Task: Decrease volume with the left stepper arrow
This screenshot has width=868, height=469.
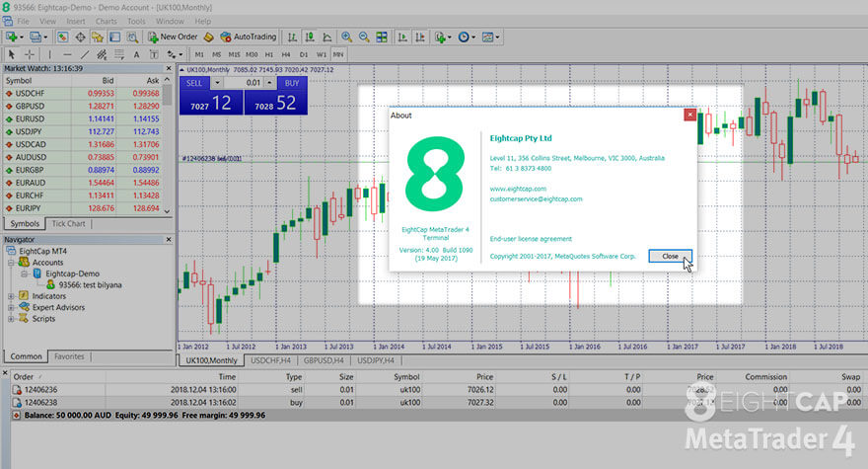Action: click(x=217, y=83)
